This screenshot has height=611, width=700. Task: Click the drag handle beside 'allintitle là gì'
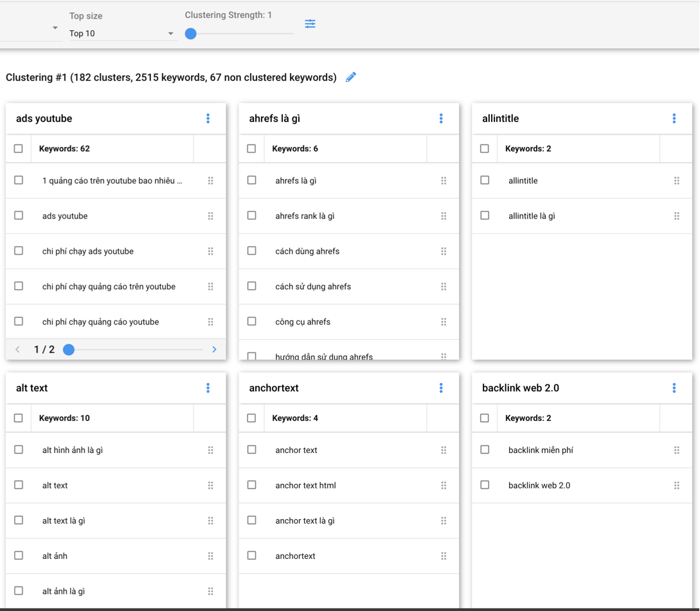677,216
